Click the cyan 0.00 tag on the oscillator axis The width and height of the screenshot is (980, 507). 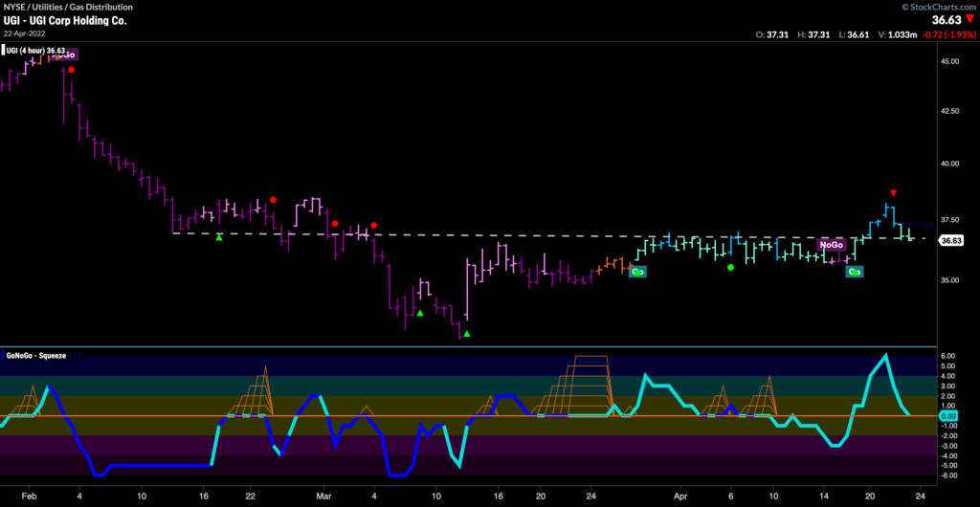coord(948,416)
